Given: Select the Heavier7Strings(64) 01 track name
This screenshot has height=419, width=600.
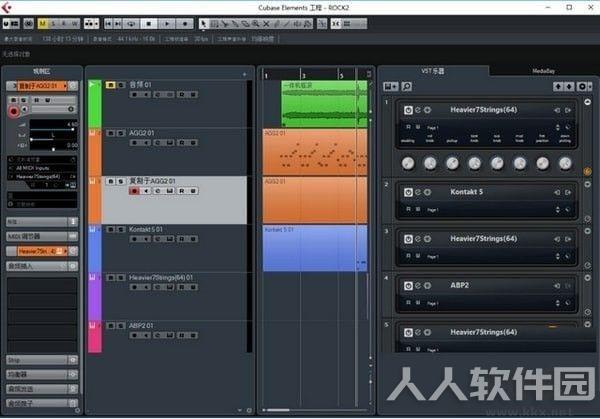Looking at the screenshot, I should [161, 277].
